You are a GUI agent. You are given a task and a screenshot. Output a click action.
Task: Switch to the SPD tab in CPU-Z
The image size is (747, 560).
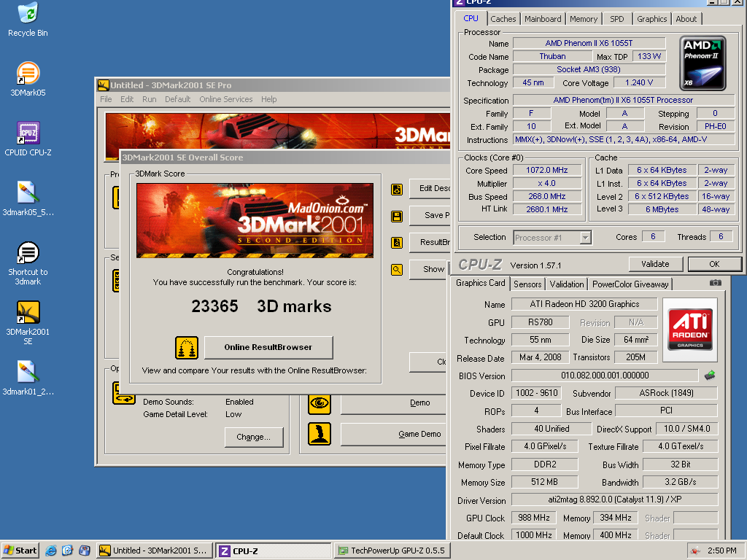pos(617,19)
